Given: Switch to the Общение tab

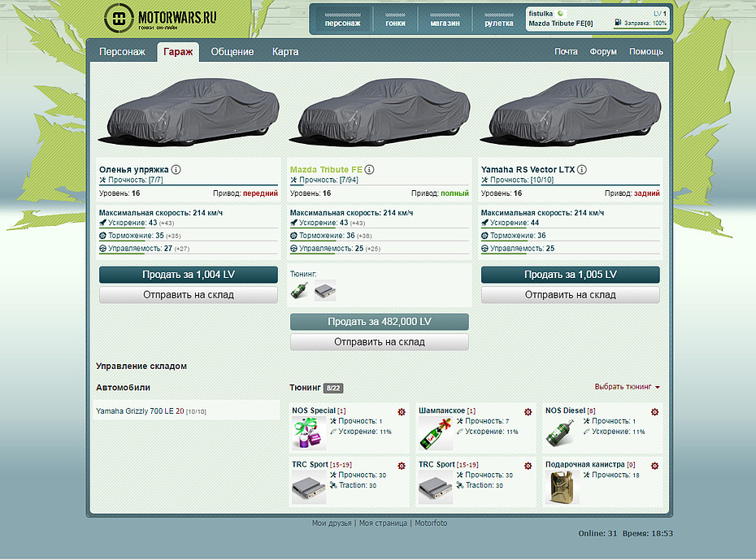Looking at the screenshot, I should tap(232, 51).
